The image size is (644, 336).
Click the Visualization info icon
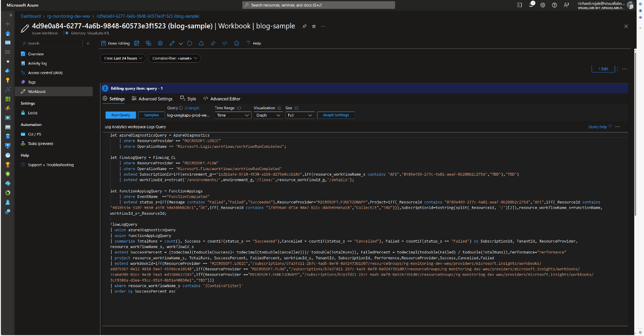click(x=279, y=108)
